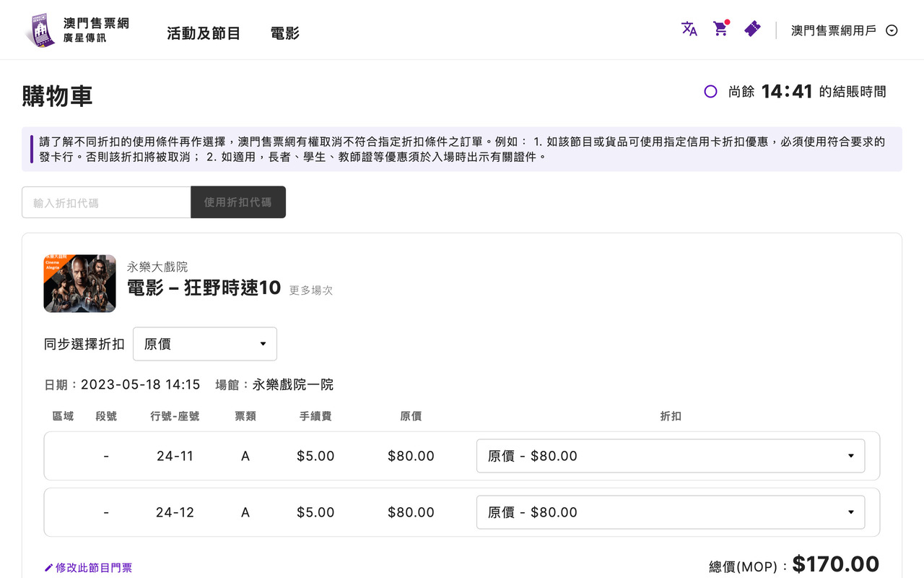Open 更多場次 link for more showtimes
This screenshot has height=578, width=924.
310,290
